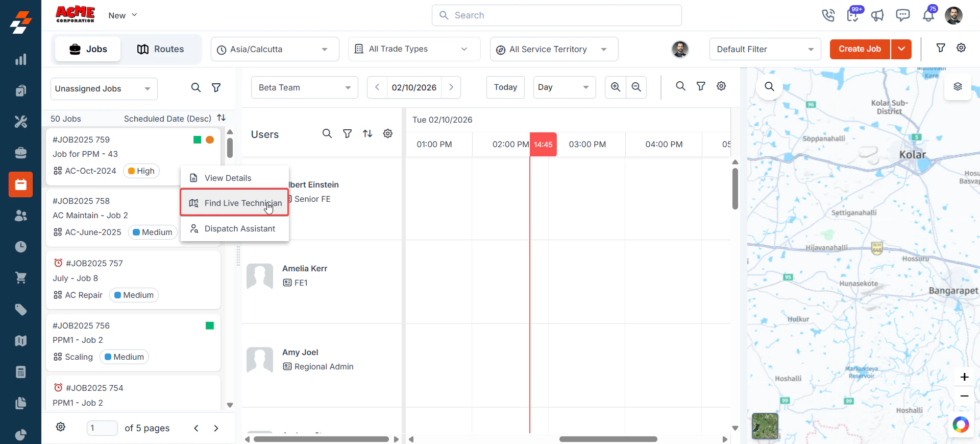Filter the Users panel list
The image size is (980, 444).
point(347,134)
